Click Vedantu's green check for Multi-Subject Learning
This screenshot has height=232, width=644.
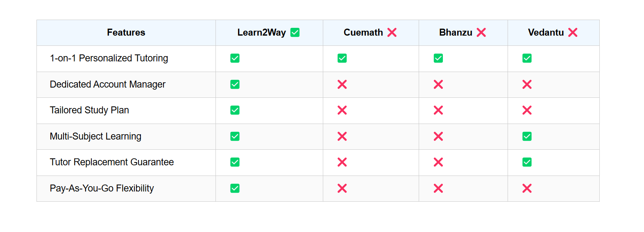(527, 136)
